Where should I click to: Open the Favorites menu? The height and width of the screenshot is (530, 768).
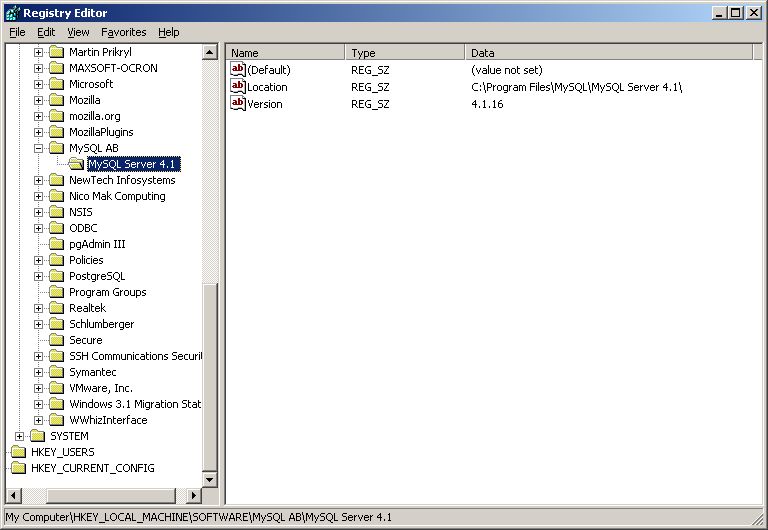click(123, 32)
